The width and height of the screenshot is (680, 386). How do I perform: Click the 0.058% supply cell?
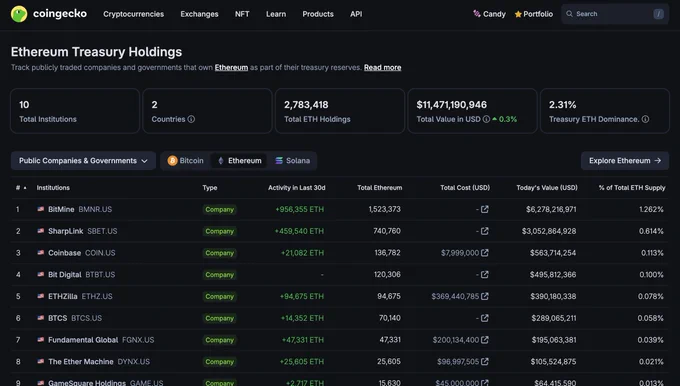click(651, 318)
